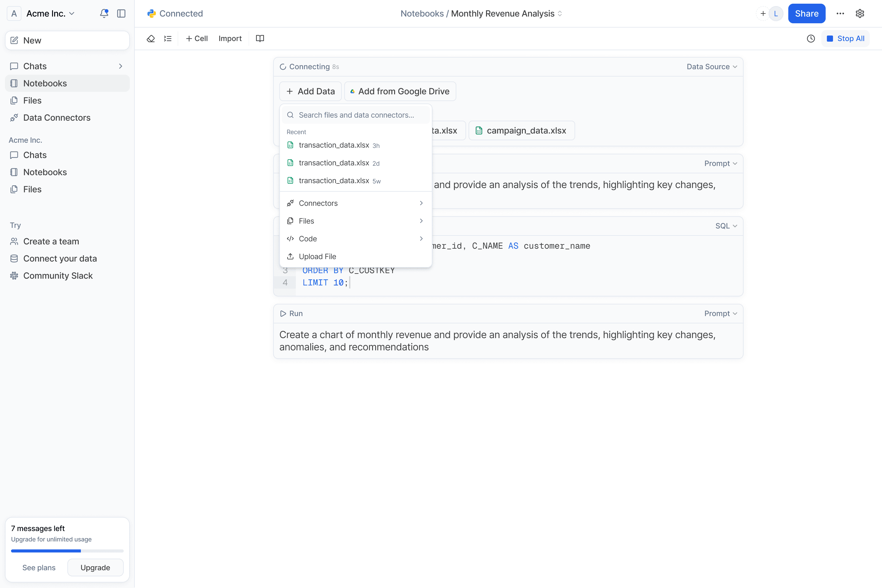Viewport: 882px width, 588px height.
Task: Open the Data Source cell type dropdown
Action: 711,67
